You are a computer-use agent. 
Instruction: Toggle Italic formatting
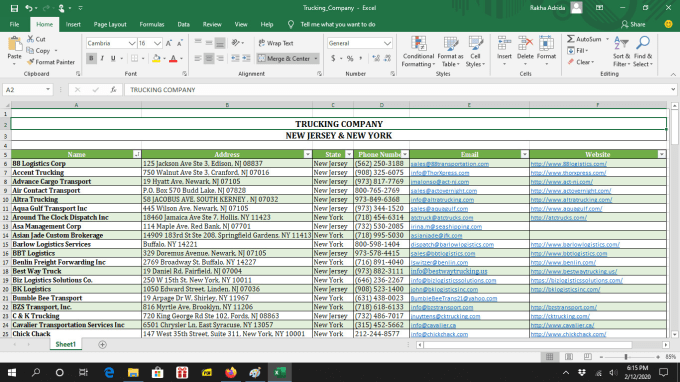pos(102,59)
